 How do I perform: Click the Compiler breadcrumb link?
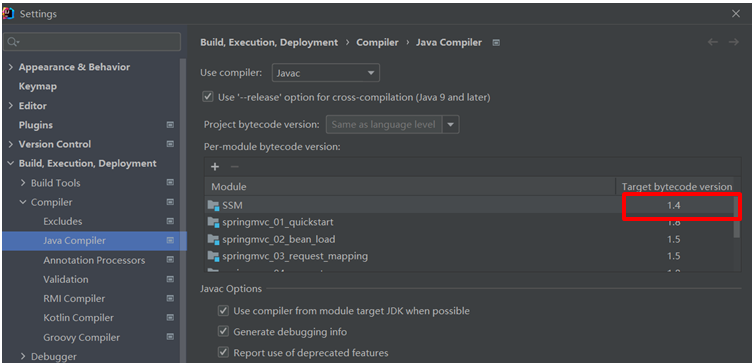click(x=377, y=42)
